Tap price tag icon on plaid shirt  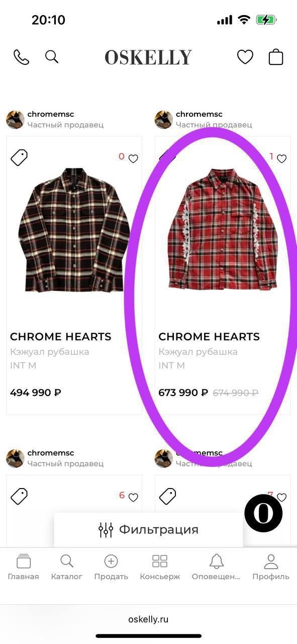point(19,157)
